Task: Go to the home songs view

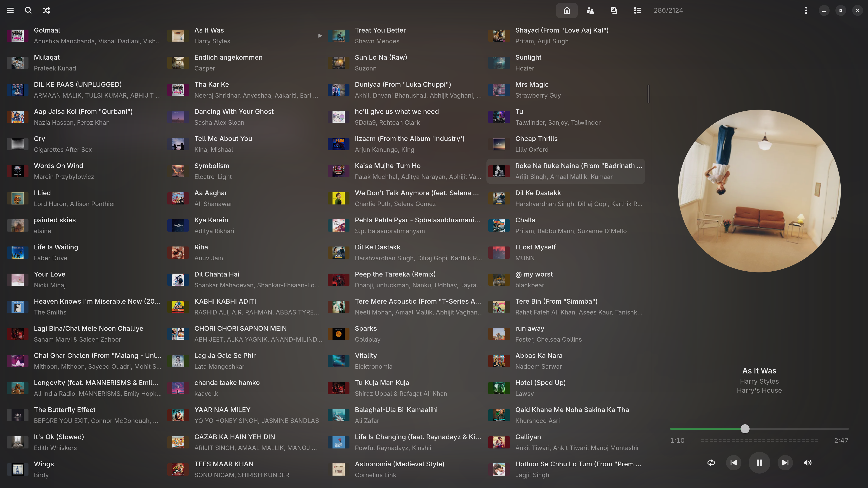Action: click(x=567, y=10)
